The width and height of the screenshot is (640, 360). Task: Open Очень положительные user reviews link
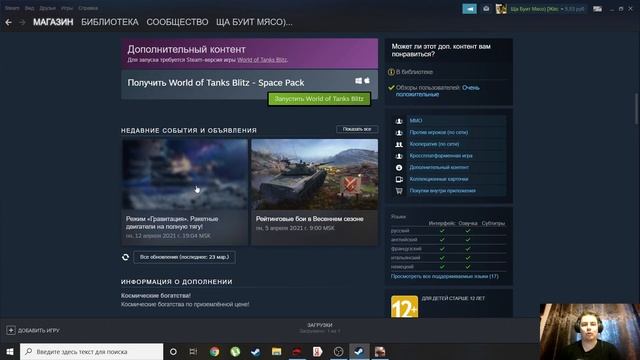pyautogui.click(x=438, y=91)
